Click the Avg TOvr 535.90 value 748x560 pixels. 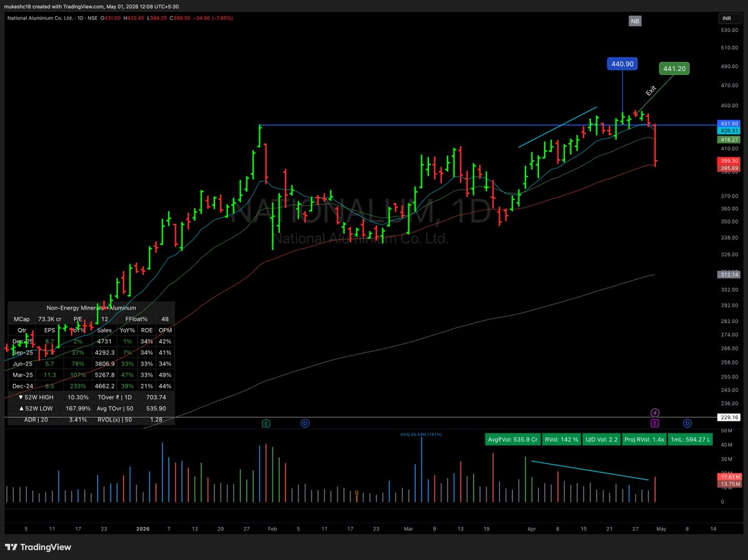pos(155,408)
